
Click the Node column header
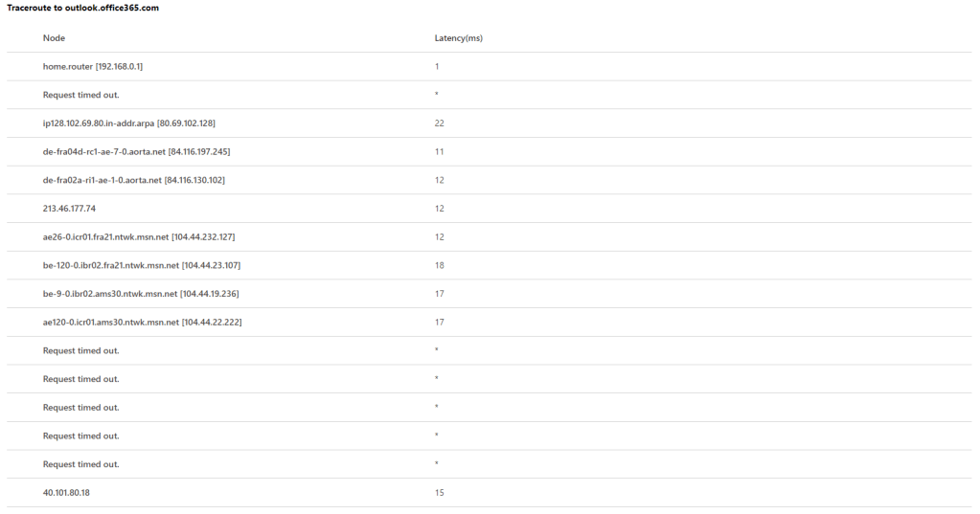point(55,38)
